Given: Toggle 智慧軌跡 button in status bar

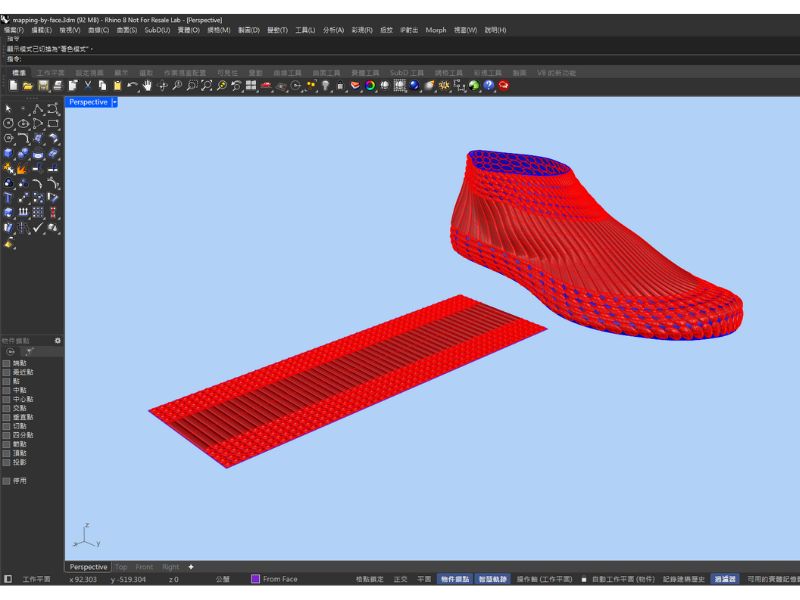Looking at the screenshot, I should 493,579.
